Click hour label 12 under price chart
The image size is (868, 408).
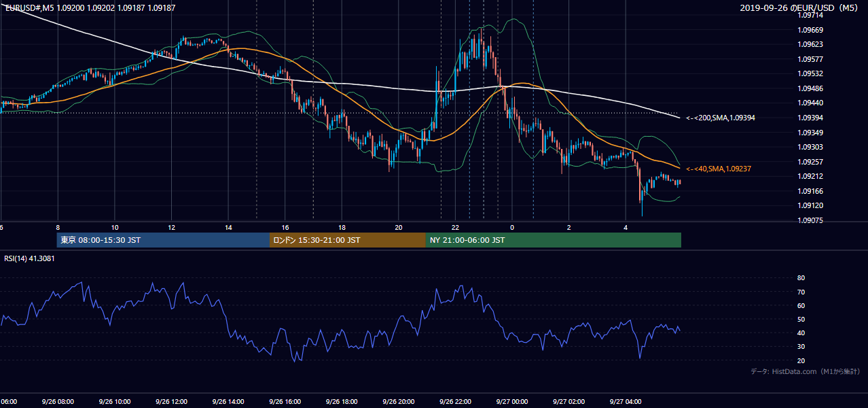click(x=172, y=227)
